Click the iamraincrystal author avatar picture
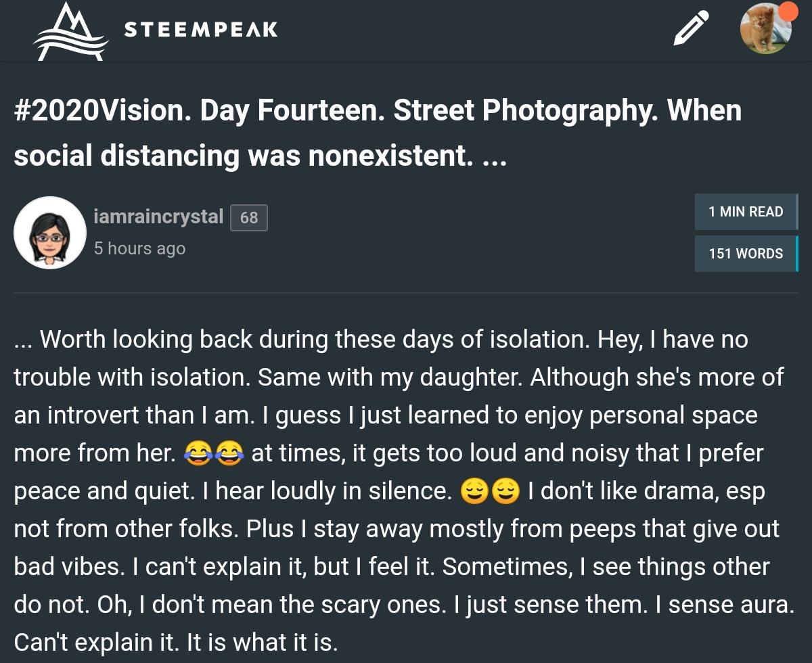Viewport: 812px width, 663px height. 50,233
